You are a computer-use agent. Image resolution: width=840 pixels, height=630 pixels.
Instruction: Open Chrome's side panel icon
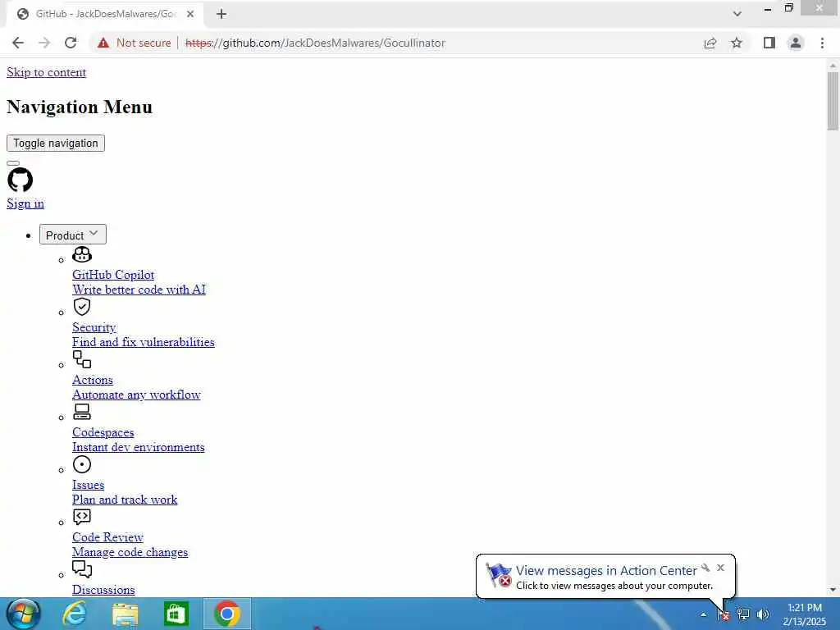(769, 43)
